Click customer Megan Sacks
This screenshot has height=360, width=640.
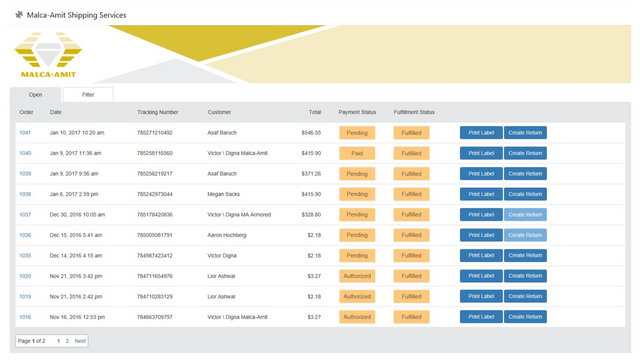[223, 194]
